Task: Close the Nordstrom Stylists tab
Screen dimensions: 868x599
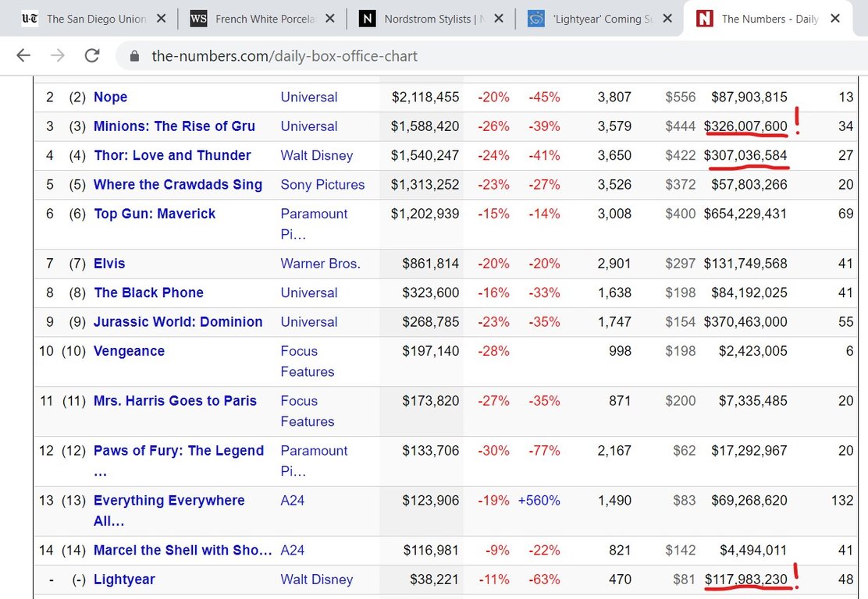Action: click(499, 19)
